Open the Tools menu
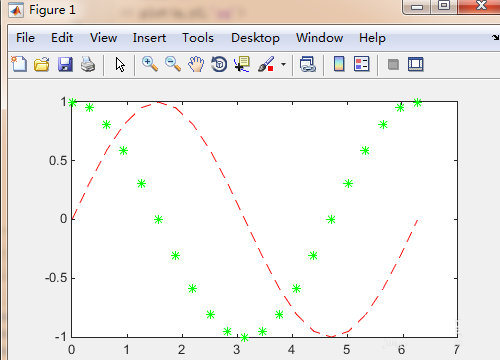This screenshot has width=500, height=360. (x=198, y=38)
